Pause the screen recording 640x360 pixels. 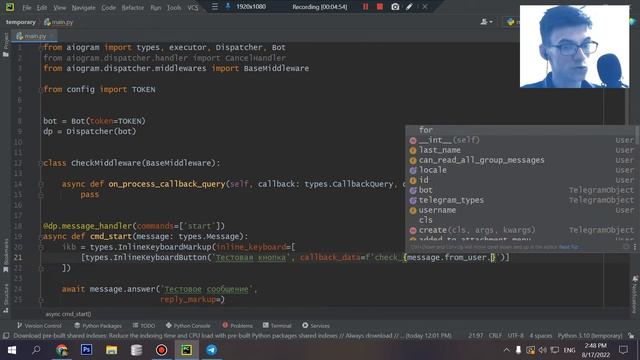tap(365, 7)
